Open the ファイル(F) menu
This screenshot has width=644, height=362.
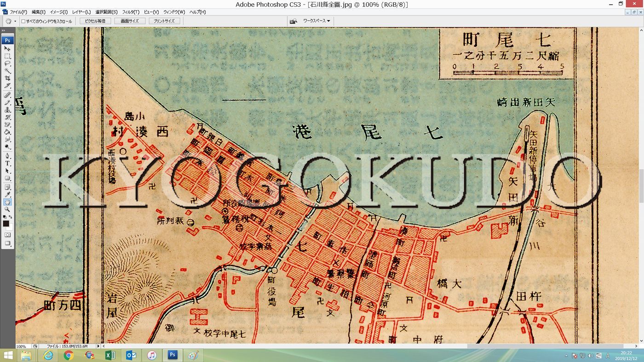[x=18, y=12]
